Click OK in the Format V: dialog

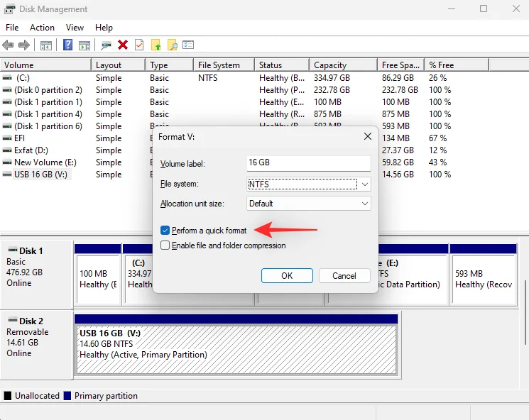point(287,276)
